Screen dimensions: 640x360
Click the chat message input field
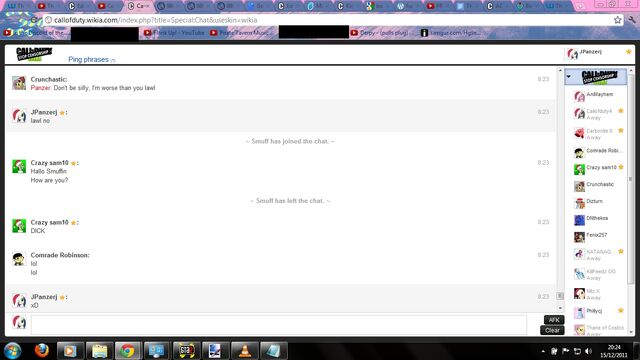[x=279, y=324]
